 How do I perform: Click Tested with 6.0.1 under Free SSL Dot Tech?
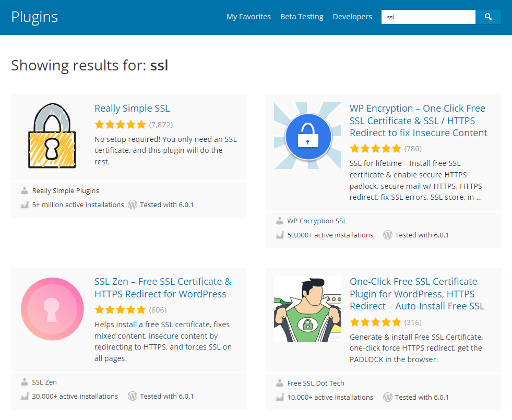[422, 397]
